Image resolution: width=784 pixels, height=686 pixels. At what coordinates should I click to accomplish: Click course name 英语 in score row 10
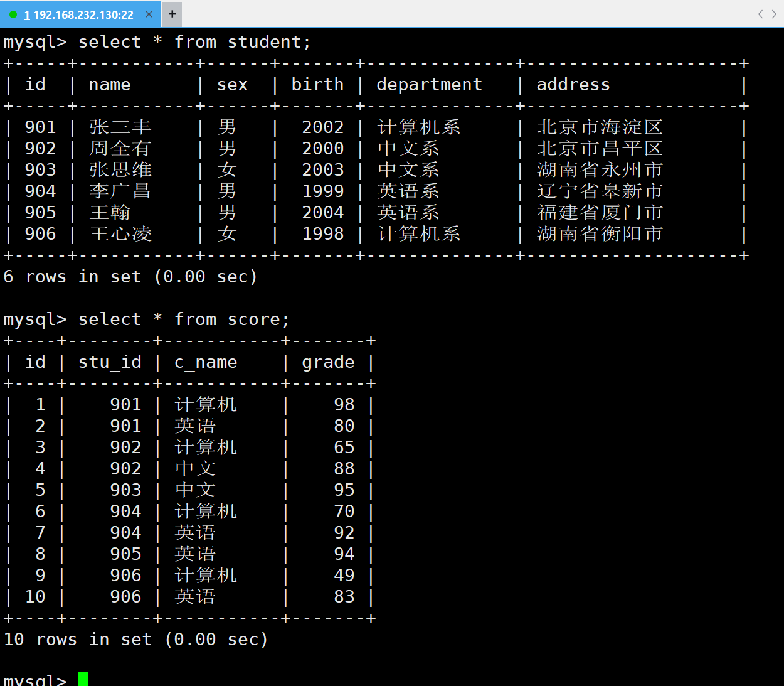pos(195,596)
